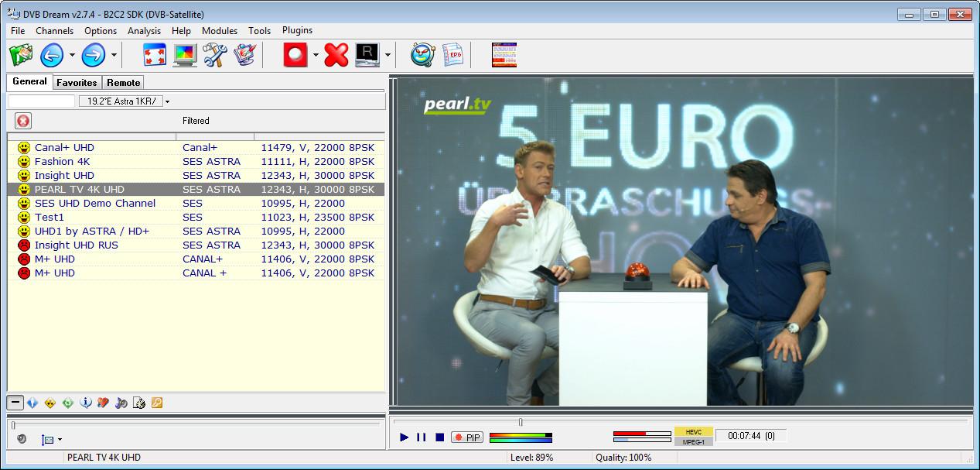
Task: Click the green diamond filter icon
Action: click(x=68, y=403)
